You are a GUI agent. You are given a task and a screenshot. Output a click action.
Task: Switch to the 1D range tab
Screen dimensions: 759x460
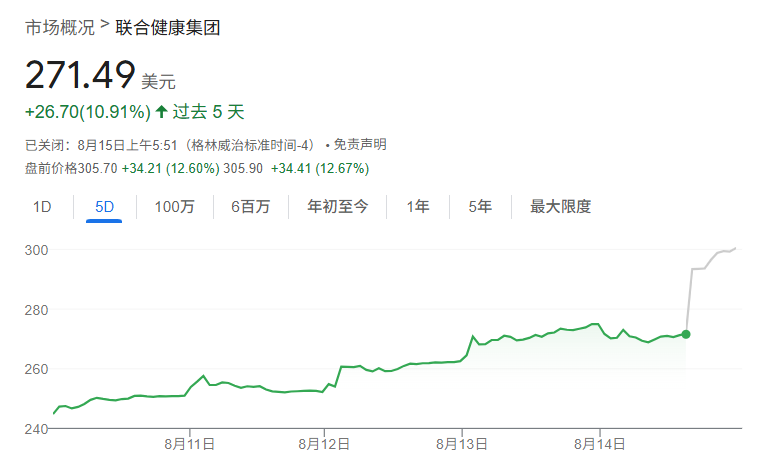coord(42,207)
